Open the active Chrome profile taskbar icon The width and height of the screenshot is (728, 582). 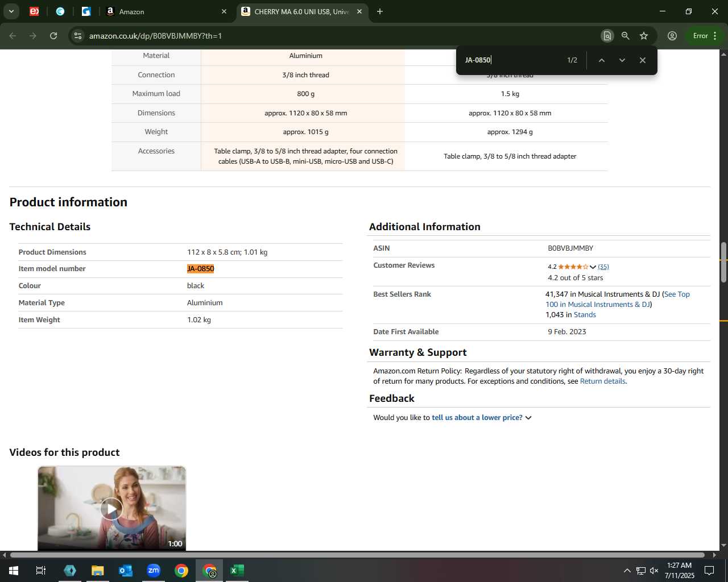tap(210, 571)
